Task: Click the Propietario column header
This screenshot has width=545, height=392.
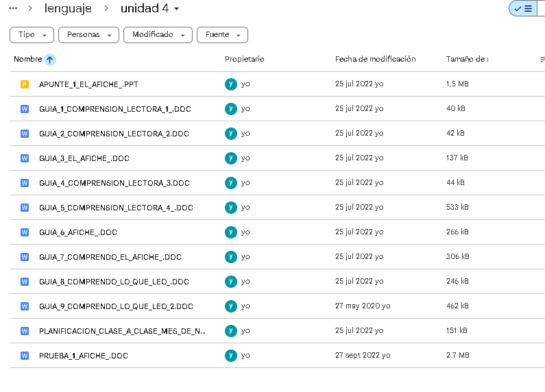Action: click(x=244, y=59)
